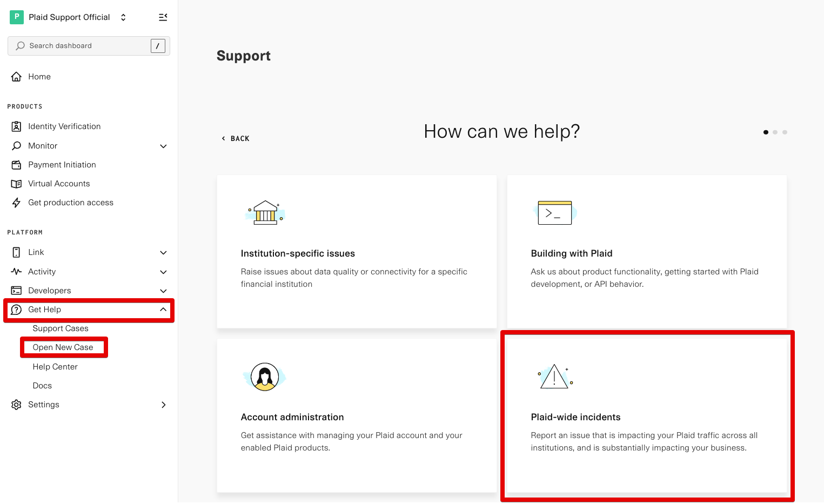The height and width of the screenshot is (504, 824).
Task: Select the Monitor magnifying glass icon
Action: click(x=17, y=145)
